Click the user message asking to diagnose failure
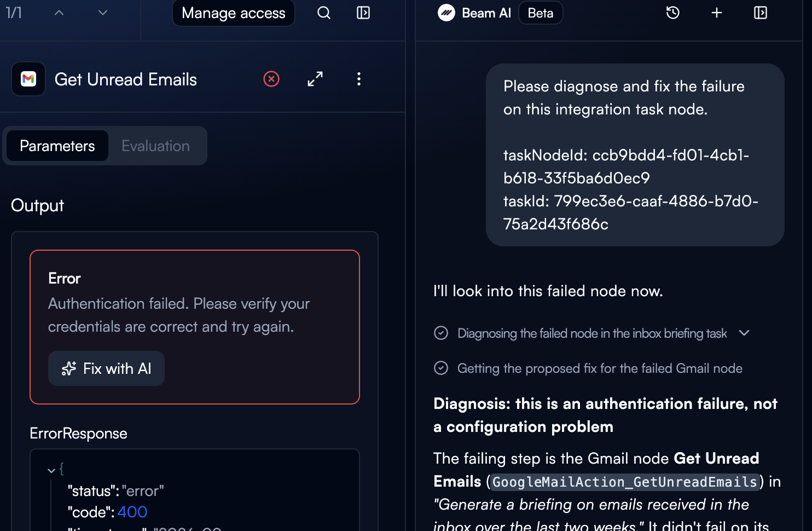The height and width of the screenshot is (531, 812). [635, 155]
